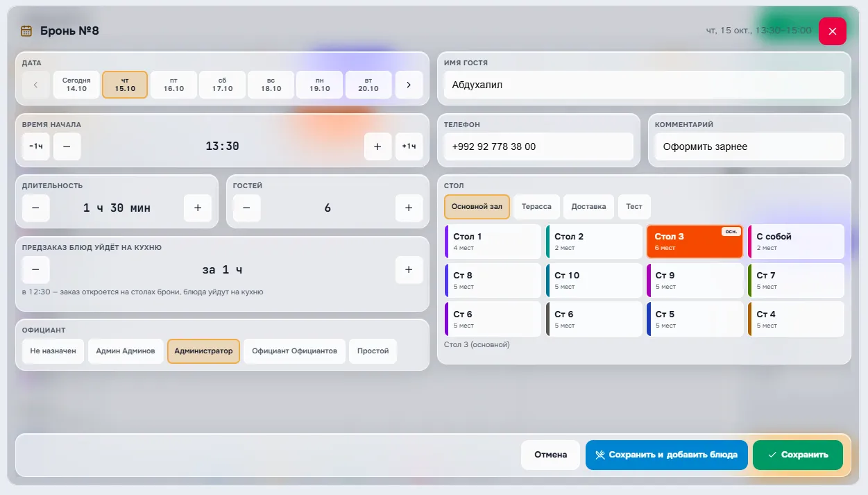
Task: Decrease start time with the minus button
Action: click(x=67, y=146)
